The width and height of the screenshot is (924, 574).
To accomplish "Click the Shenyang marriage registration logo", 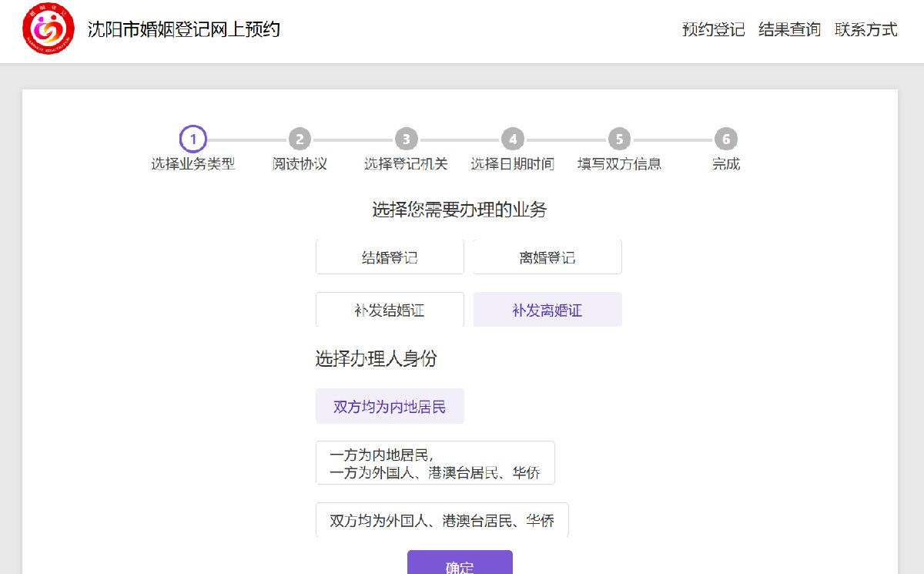I will [x=49, y=29].
